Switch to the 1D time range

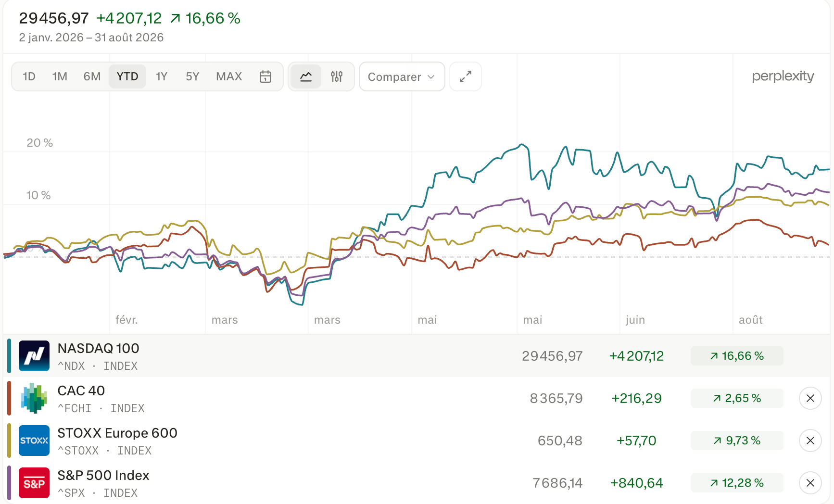coord(29,76)
